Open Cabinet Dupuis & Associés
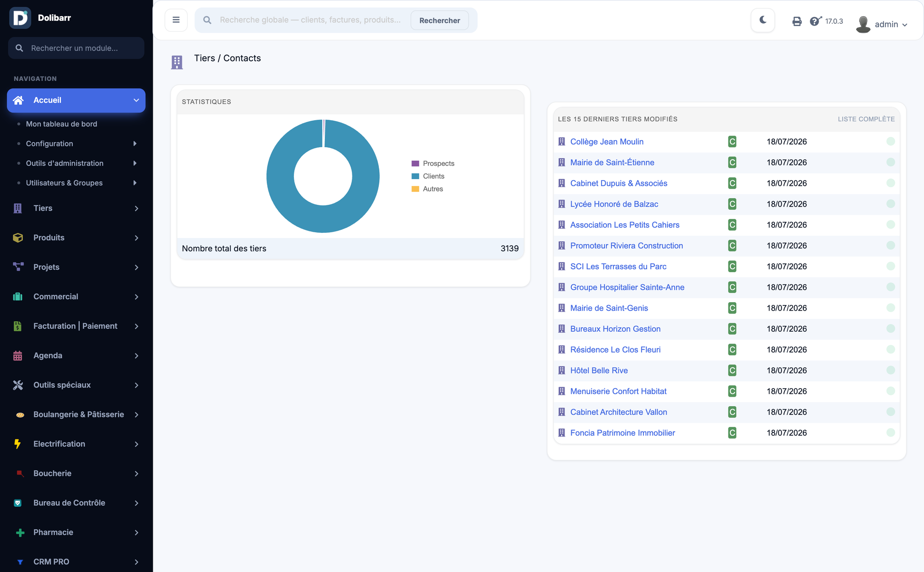 (619, 183)
